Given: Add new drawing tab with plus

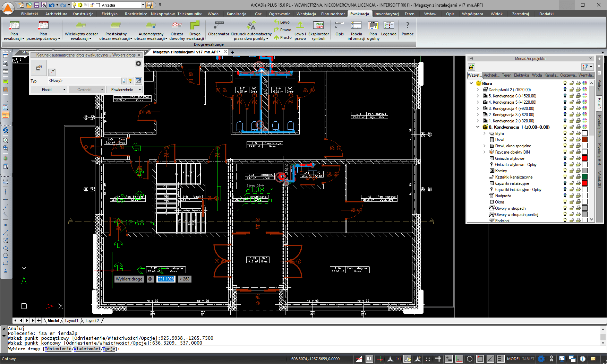Looking at the screenshot, I should [232, 52].
